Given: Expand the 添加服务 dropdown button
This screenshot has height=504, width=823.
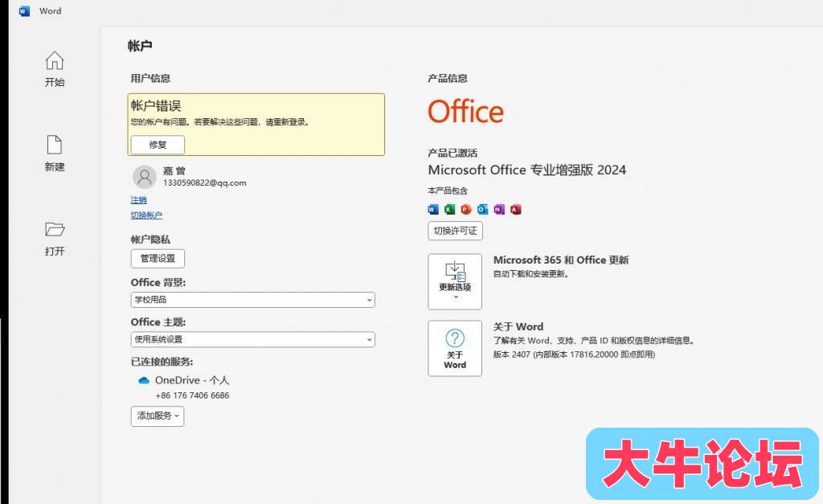Looking at the screenshot, I should coord(158,416).
